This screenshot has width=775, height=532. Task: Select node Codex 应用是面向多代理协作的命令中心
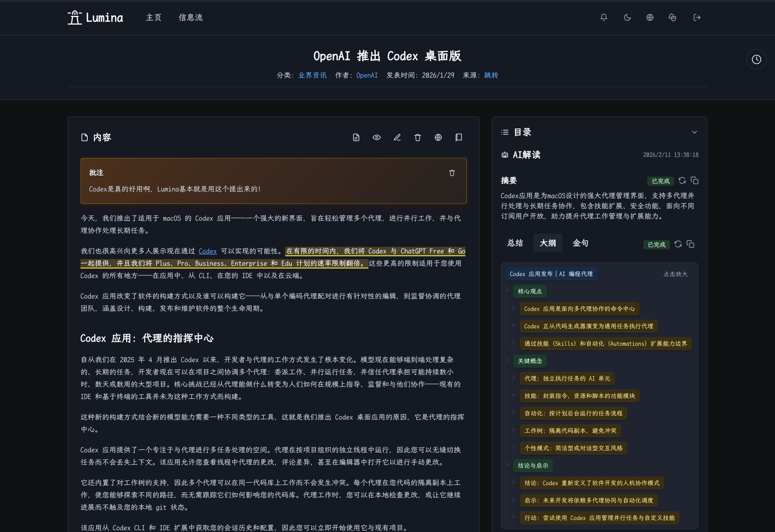point(579,309)
